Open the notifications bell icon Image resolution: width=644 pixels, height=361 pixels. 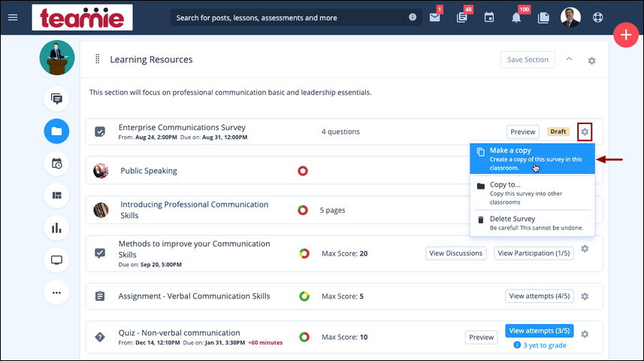[516, 18]
